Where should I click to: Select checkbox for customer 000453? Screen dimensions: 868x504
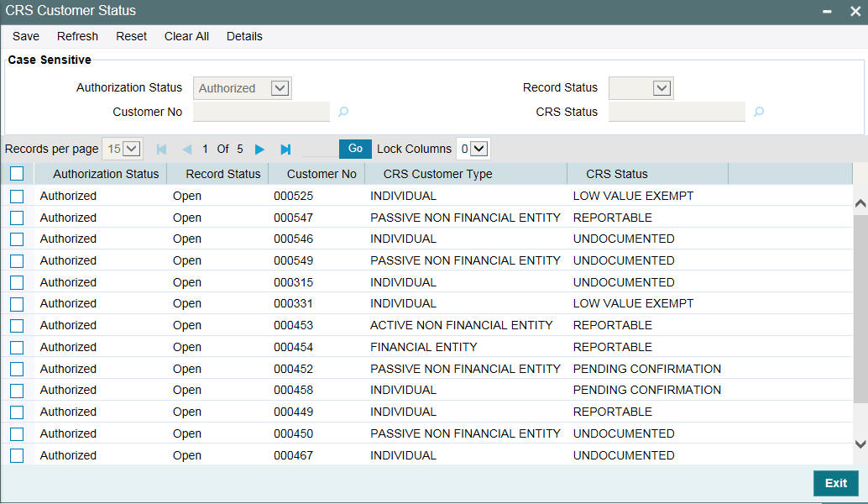[17, 326]
